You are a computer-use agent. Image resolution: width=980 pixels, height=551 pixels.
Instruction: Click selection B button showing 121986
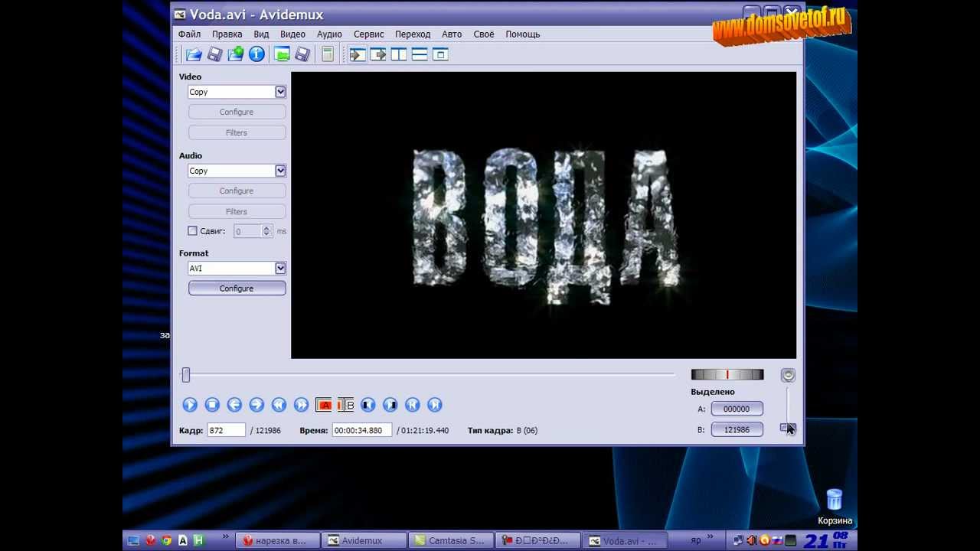tap(737, 429)
